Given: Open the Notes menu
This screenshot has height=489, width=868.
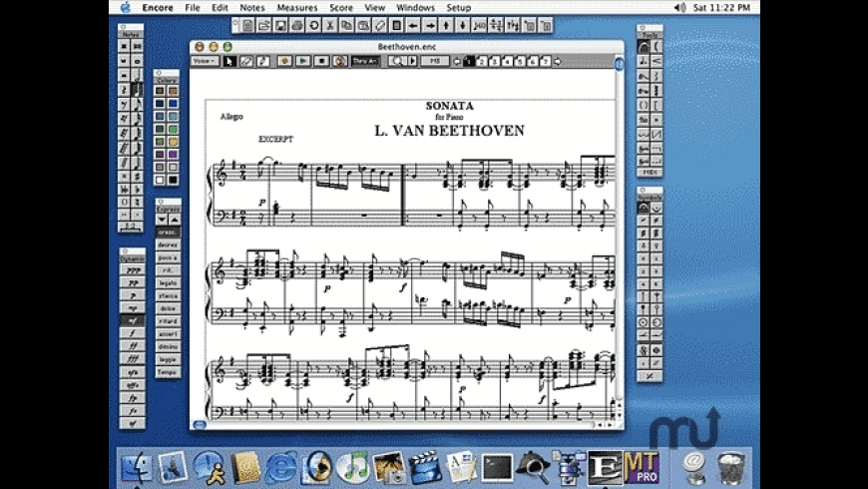Looking at the screenshot, I should click(251, 8).
